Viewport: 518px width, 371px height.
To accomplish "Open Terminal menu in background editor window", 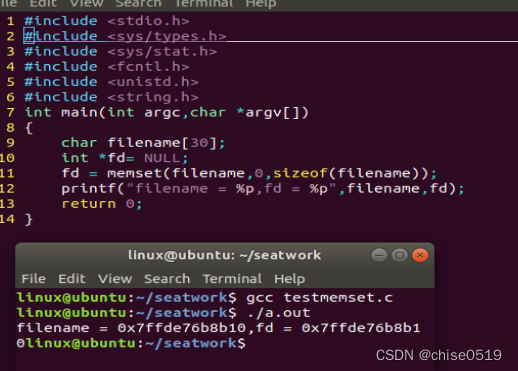I will (x=204, y=3).
